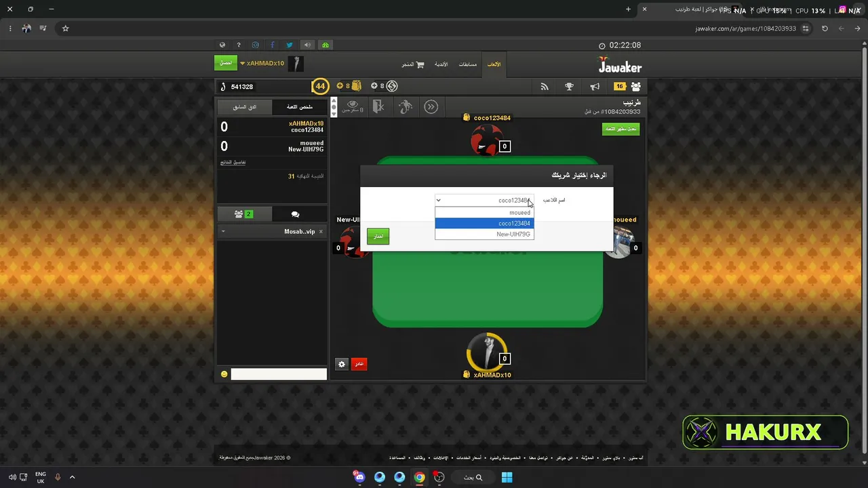The height and width of the screenshot is (488, 868).
Task: Visit Jawaker's Twitter page icon
Action: [290, 45]
